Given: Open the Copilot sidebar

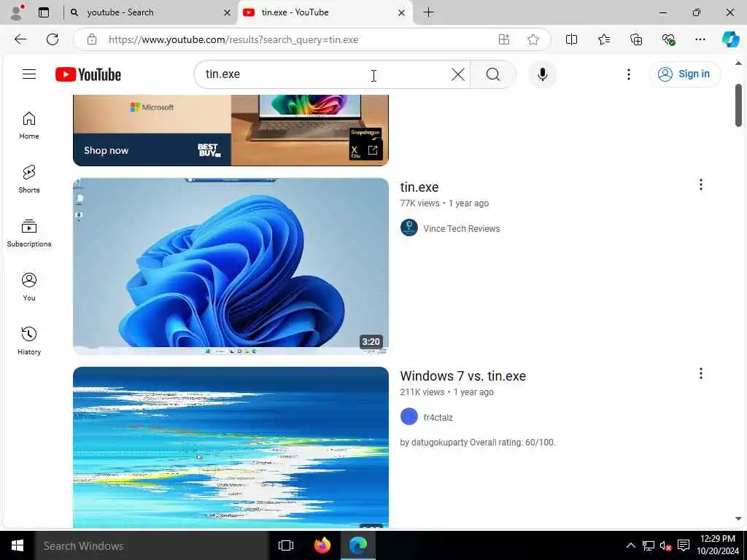Looking at the screenshot, I should [x=729, y=39].
